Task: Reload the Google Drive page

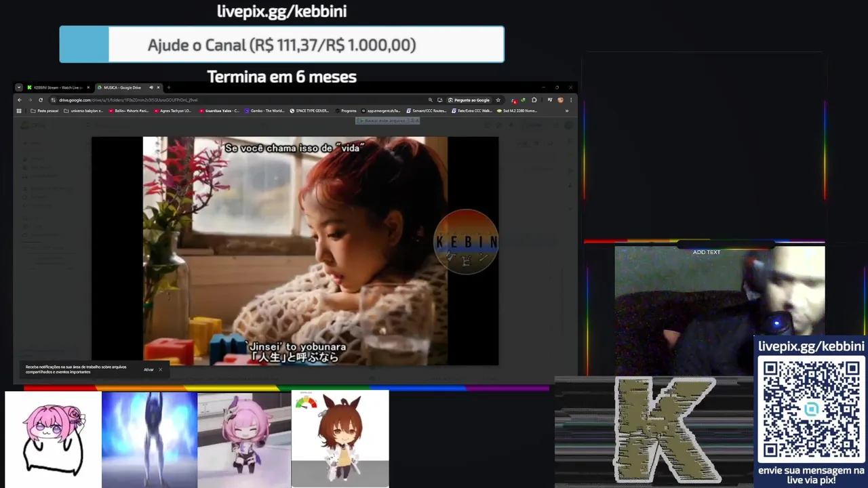Action: click(x=41, y=100)
